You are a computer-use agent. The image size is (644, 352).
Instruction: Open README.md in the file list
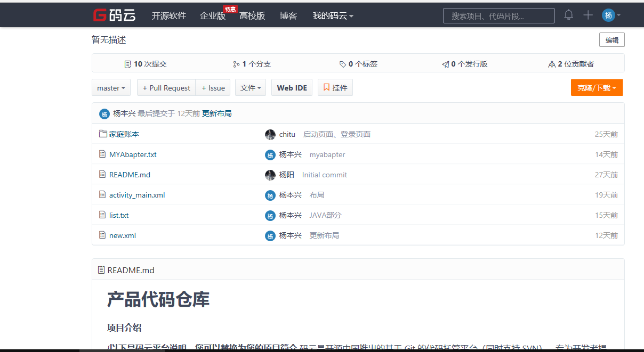[x=130, y=175]
